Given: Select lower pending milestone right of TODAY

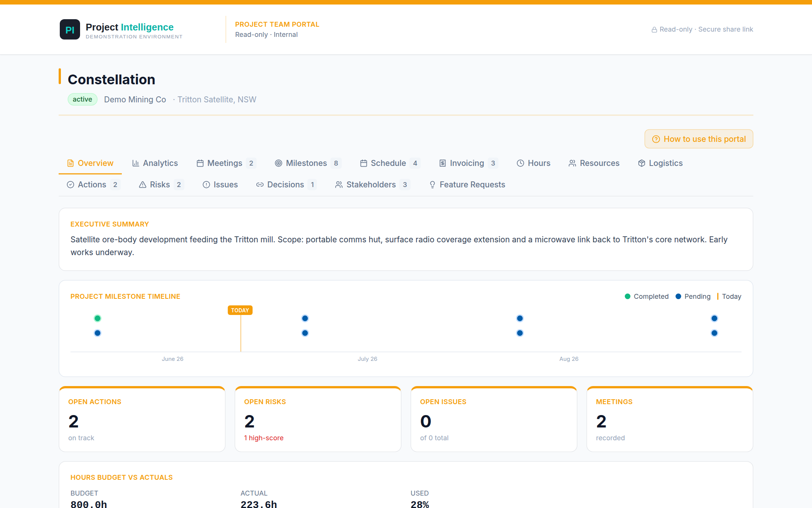Looking at the screenshot, I should pyautogui.click(x=305, y=333).
